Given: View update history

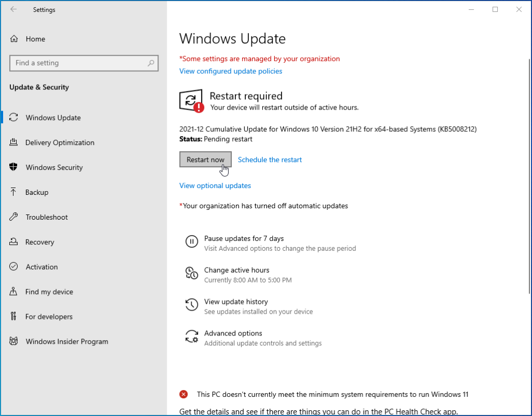Looking at the screenshot, I should (x=236, y=302).
